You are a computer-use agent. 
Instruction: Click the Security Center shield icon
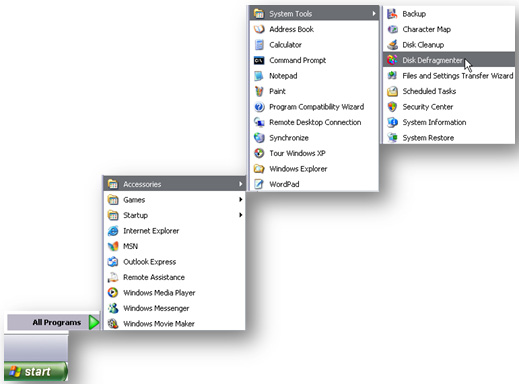392,107
